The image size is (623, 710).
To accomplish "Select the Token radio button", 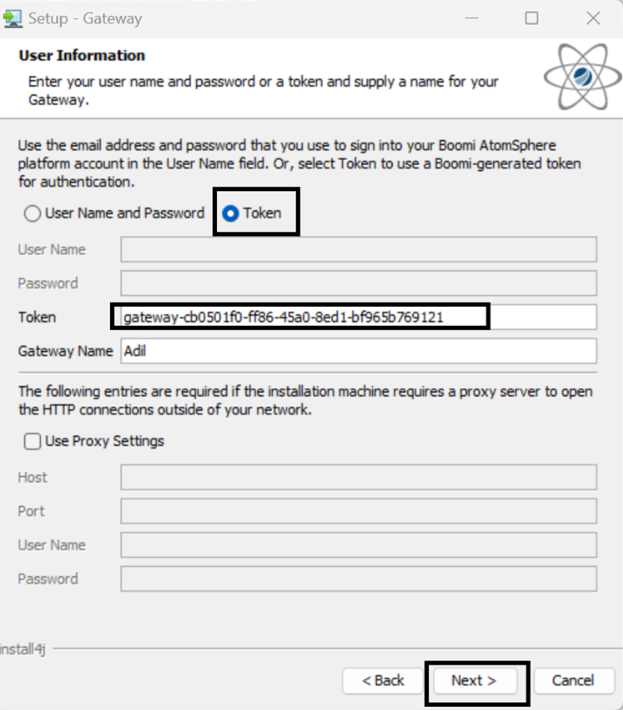I will tap(231, 213).
